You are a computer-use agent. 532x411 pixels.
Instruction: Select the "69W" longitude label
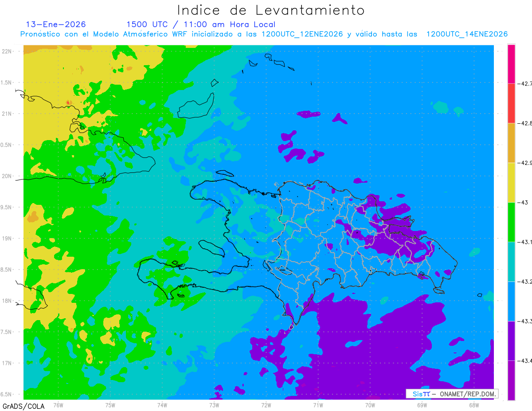(x=422, y=405)
